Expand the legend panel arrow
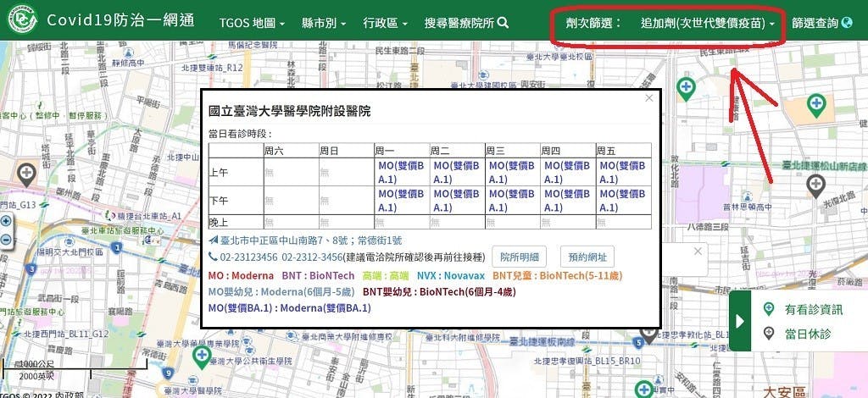The width and height of the screenshot is (868, 398). tap(739, 321)
